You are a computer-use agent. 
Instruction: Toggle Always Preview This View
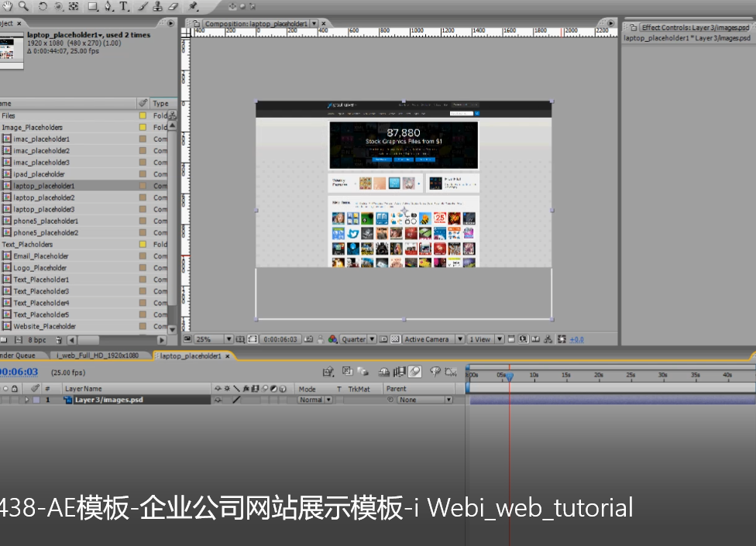coord(187,339)
